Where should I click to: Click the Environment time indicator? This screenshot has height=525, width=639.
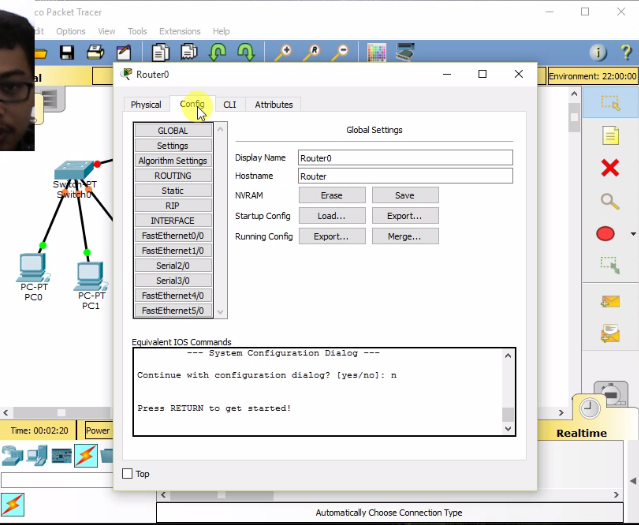point(593,76)
